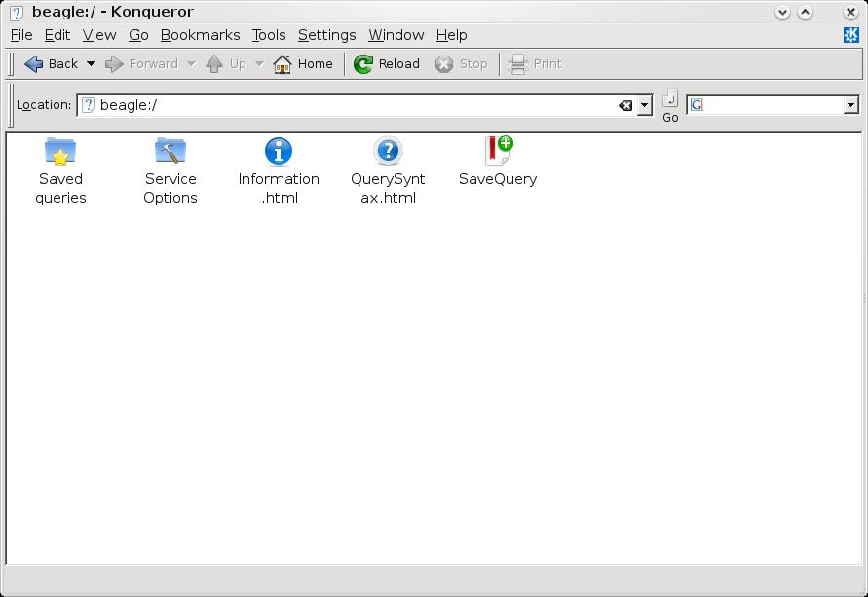Select the SaveQuery bookmark icon
The image size is (868, 597).
click(498, 151)
